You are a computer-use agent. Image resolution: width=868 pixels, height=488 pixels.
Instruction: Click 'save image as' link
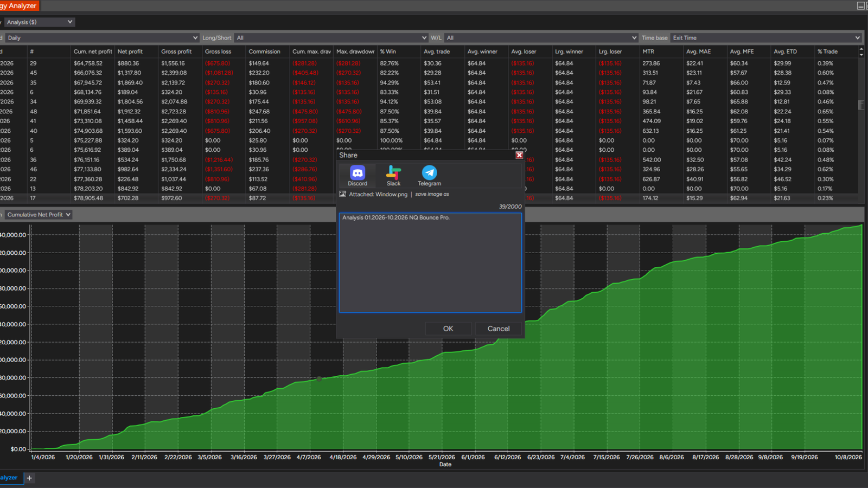click(x=432, y=194)
